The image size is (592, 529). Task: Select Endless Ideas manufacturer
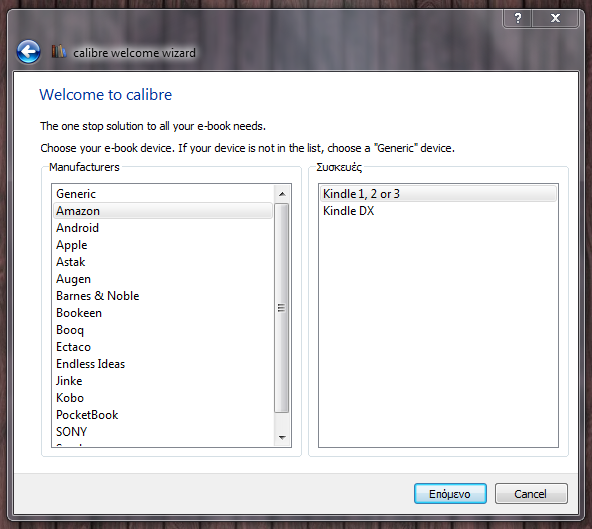pos(163,364)
